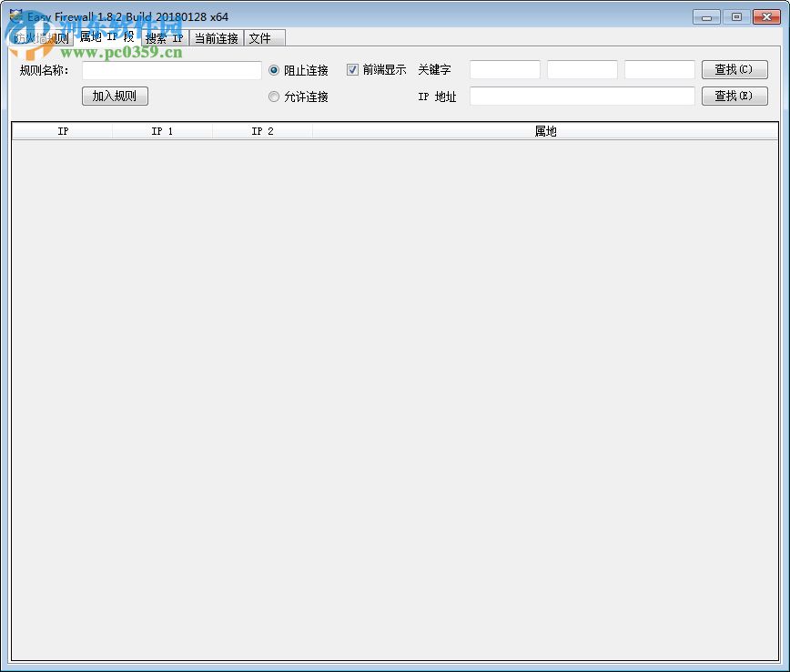Click the 规则名称 input field
This screenshot has height=672, width=790.
click(x=171, y=70)
